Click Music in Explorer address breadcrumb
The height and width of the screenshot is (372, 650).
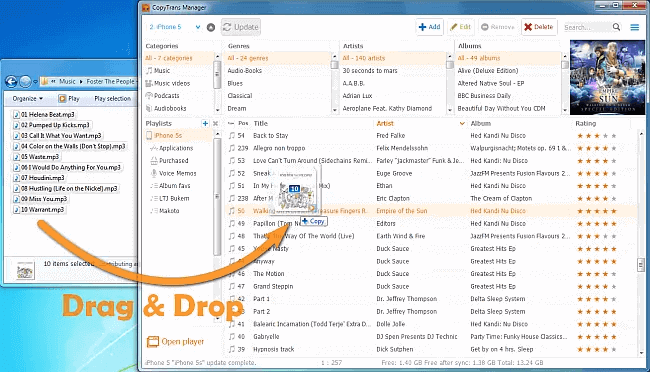click(67, 81)
